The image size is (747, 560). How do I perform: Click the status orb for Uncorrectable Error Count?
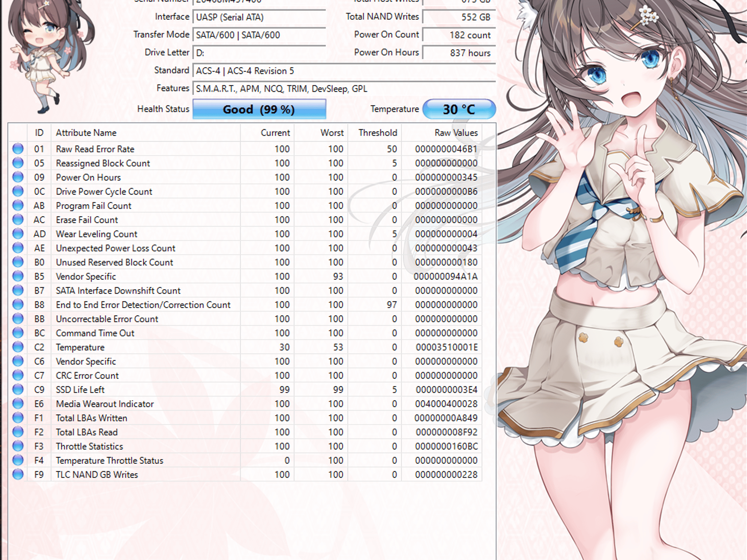point(18,319)
